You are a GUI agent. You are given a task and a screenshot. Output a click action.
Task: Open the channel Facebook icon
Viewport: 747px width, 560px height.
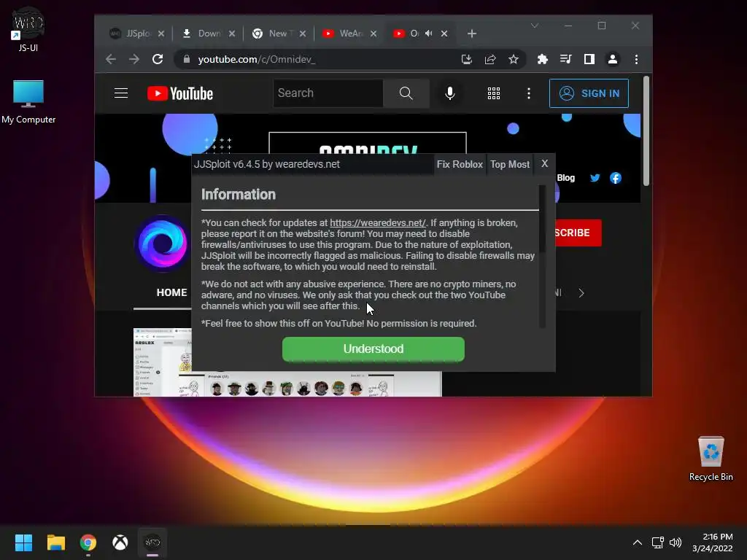[616, 178]
